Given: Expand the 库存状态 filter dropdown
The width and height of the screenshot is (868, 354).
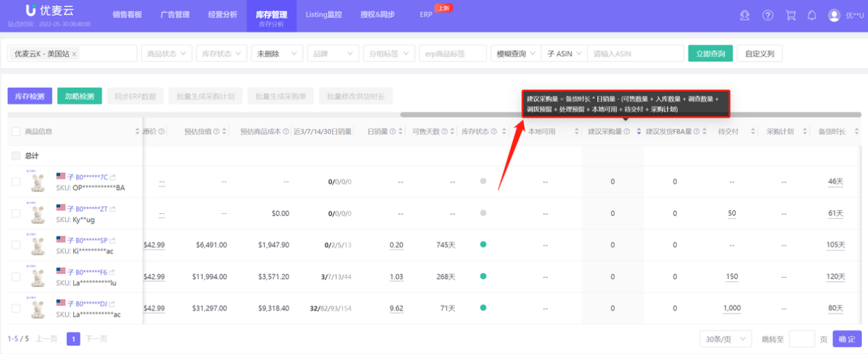Looking at the screenshot, I should click(222, 54).
